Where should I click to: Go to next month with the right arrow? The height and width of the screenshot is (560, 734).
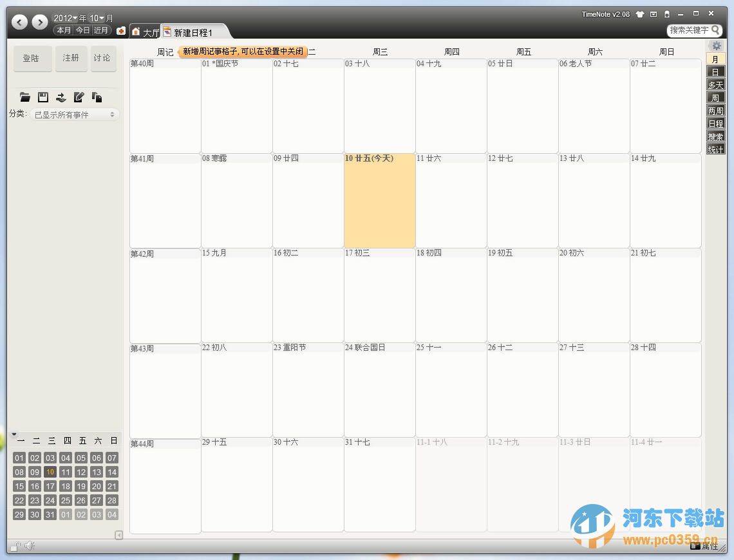coord(40,21)
